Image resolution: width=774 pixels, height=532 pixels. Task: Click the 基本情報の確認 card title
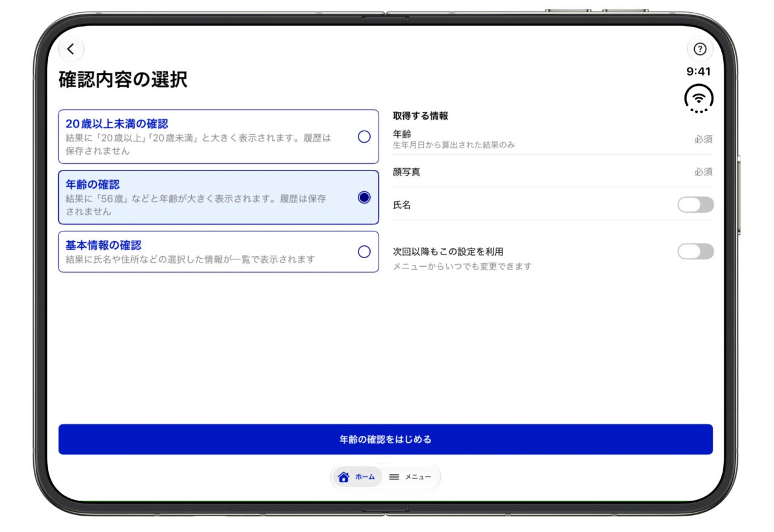103,245
